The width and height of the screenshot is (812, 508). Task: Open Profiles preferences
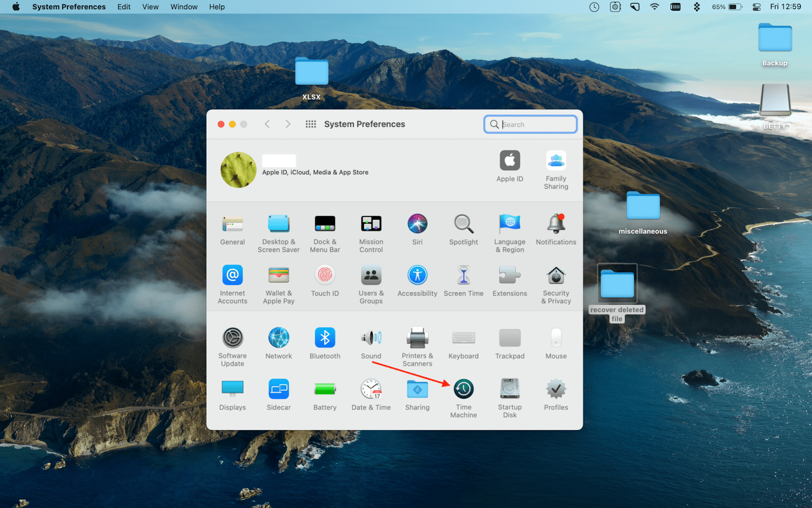(x=556, y=395)
